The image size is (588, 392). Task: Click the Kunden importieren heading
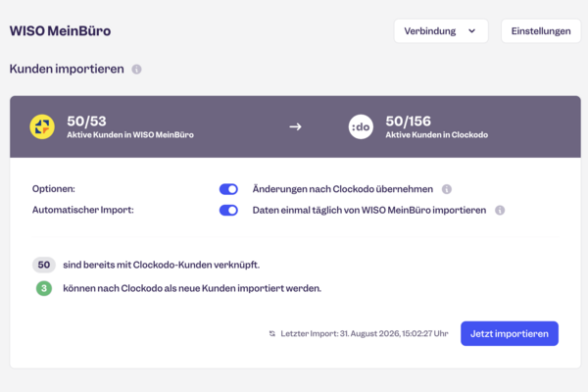click(67, 69)
